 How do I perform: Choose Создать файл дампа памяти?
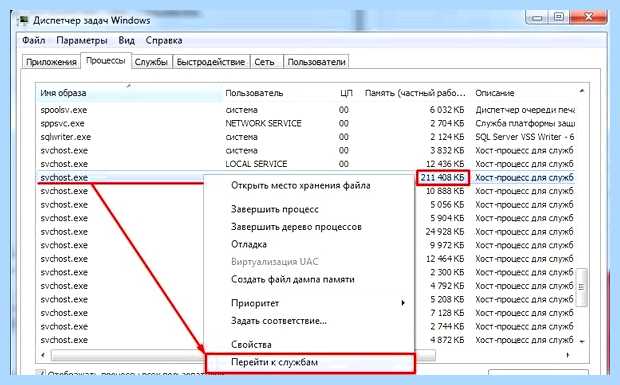tap(293, 279)
